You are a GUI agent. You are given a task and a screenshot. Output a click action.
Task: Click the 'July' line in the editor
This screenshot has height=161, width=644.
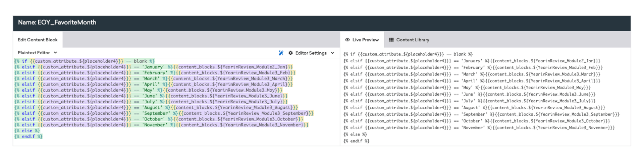tap(151, 102)
